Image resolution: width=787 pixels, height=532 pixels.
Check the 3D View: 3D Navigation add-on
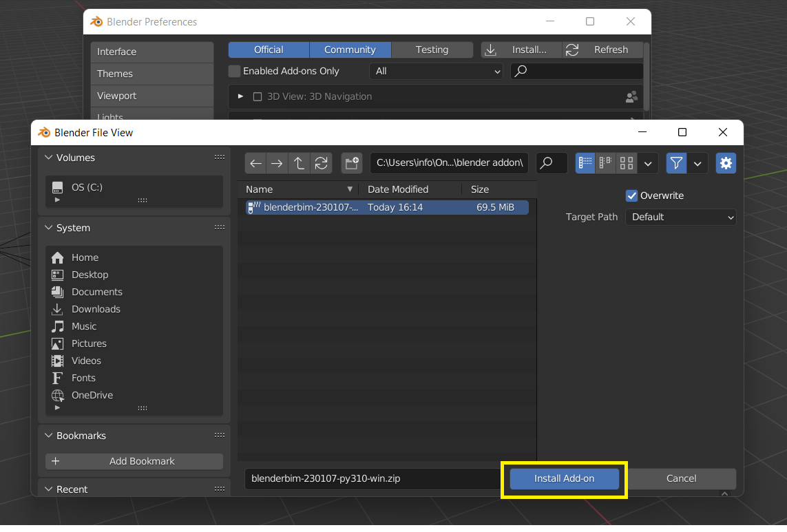pos(258,96)
